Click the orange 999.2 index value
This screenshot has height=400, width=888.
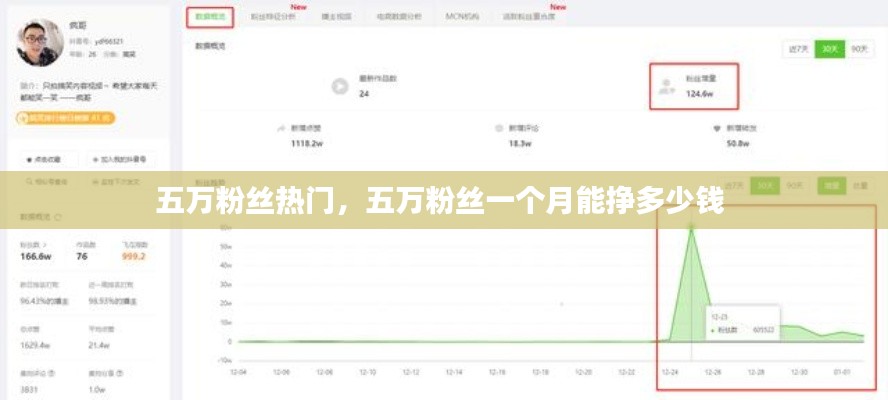click(x=134, y=256)
